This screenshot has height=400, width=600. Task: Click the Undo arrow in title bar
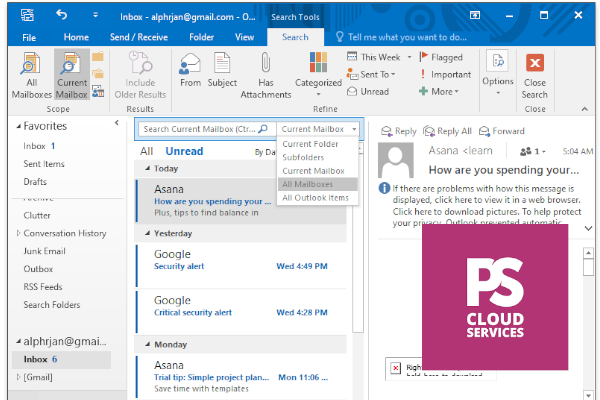pyautogui.click(x=62, y=15)
